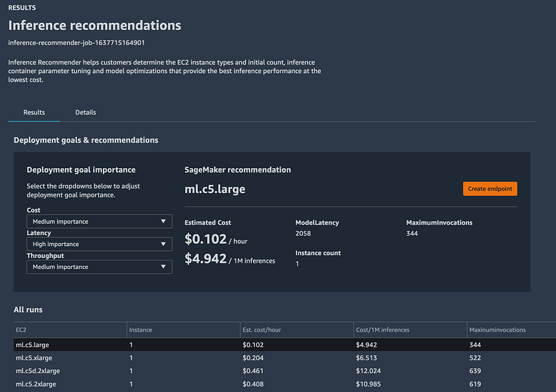This screenshot has height=392, width=556.
Task: Expand the Latency importance dropdown
Action: (x=99, y=244)
